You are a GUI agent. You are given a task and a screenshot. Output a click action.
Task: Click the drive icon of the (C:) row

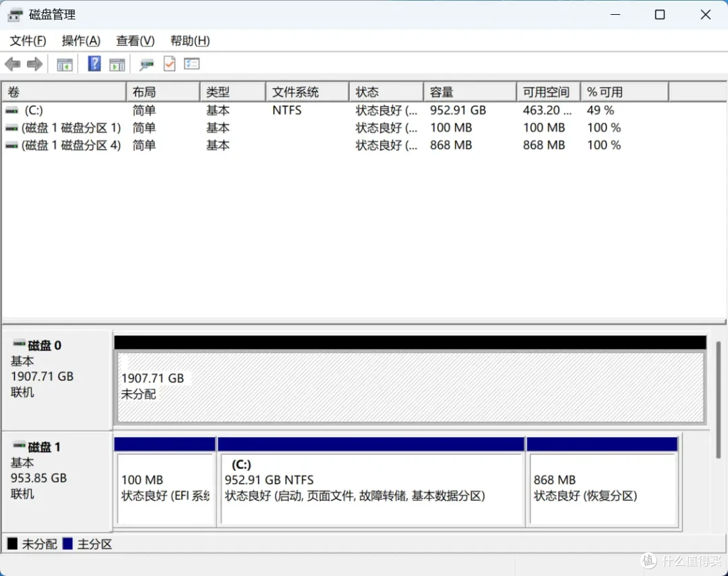coord(11,110)
